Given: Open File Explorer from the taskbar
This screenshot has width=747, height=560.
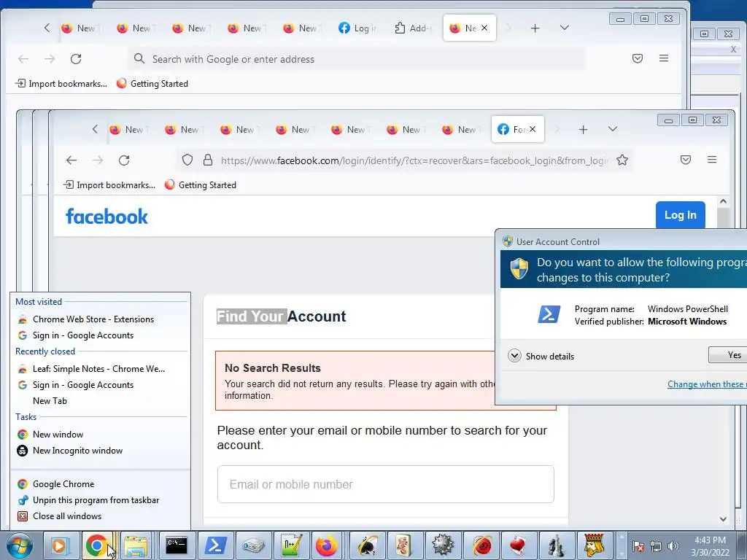Looking at the screenshot, I should pos(136,545).
